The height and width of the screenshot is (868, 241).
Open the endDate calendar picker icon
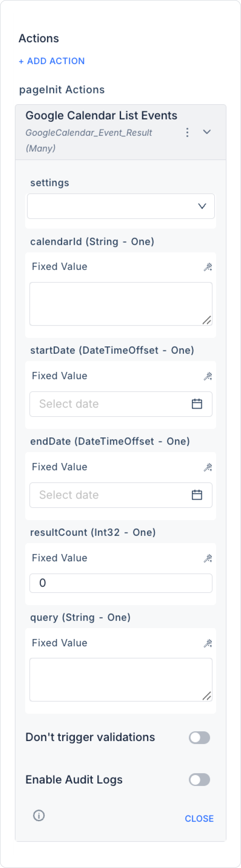(197, 495)
